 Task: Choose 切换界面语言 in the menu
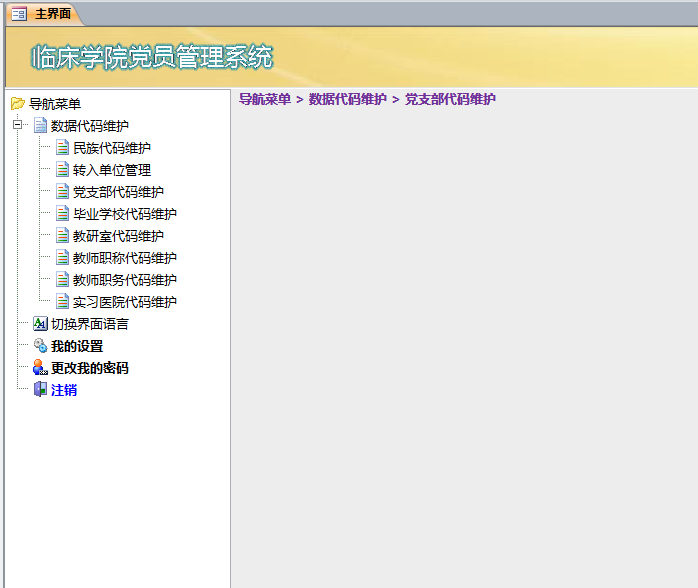click(89, 324)
